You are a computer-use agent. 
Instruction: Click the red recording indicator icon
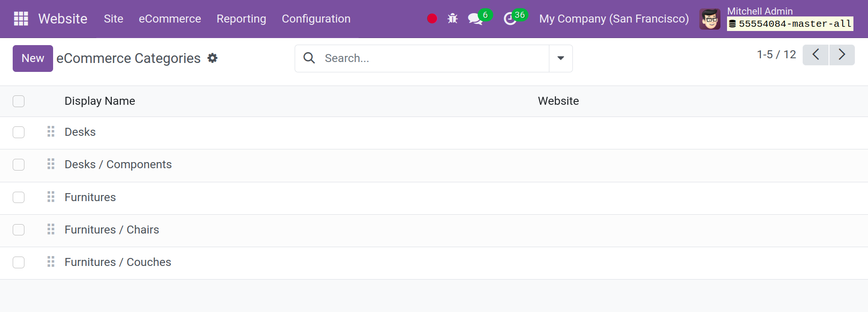tap(432, 19)
